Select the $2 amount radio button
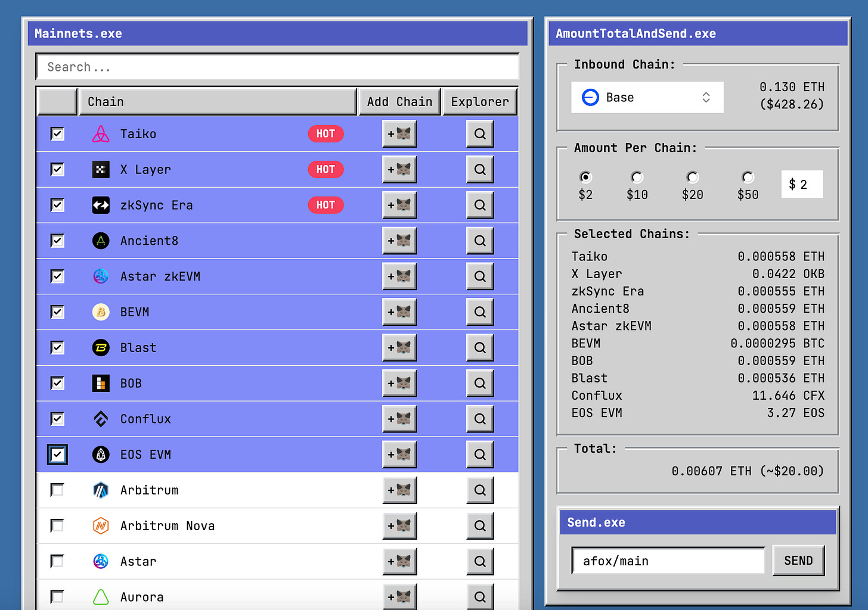The height and width of the screenshot is (610, 868). click(585, 177)
